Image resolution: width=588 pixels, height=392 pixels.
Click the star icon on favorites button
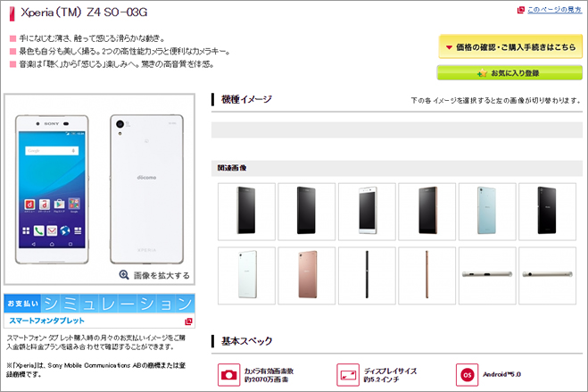click(x=482, y=72)
